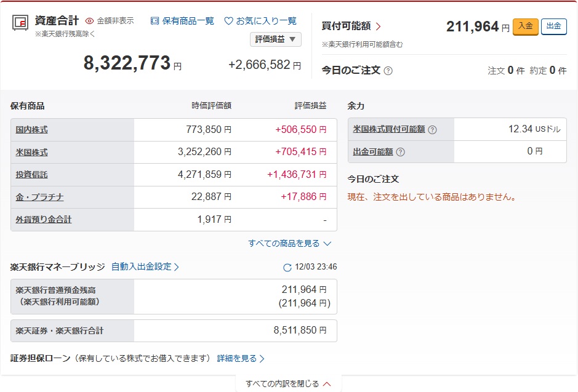Click the refresh icon beside 12/03 23:46
The width and height of the screenshot is (578, 392).
coord(287,268)
